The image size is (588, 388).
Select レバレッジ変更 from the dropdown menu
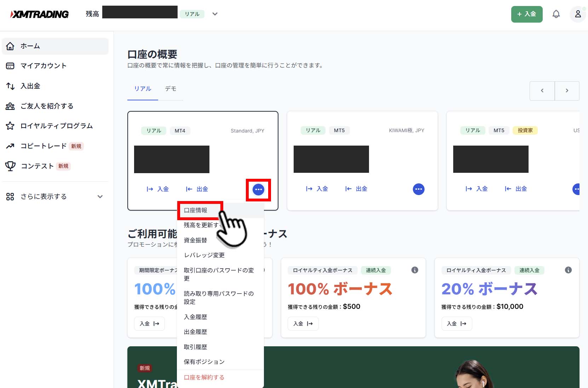(x=220, y=255)
